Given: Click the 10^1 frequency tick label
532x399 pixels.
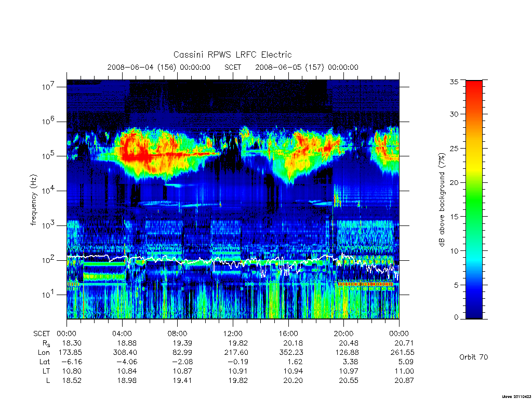Looking at the screenshot, I should (49, 295).
